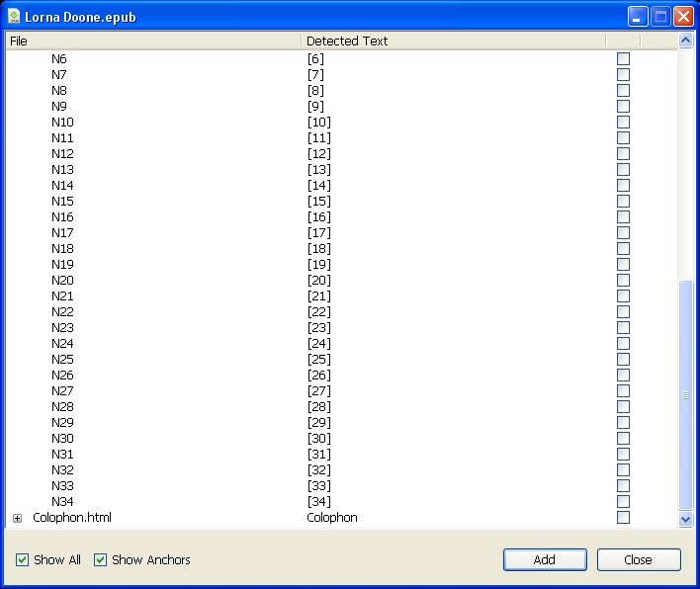This screenshot has height=589, width=700.
Task: Expand the Colophon.html tree node
Action: pos(17,518)
